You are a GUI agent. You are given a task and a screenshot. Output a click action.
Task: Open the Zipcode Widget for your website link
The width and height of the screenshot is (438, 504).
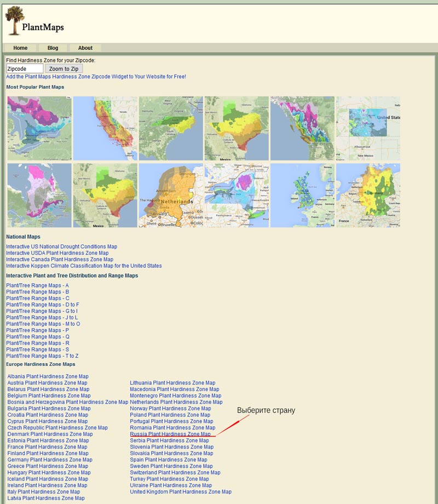pos(96,77)
